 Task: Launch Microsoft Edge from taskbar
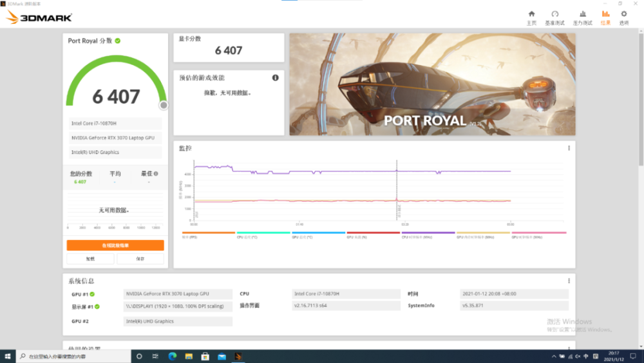(172, 357)
